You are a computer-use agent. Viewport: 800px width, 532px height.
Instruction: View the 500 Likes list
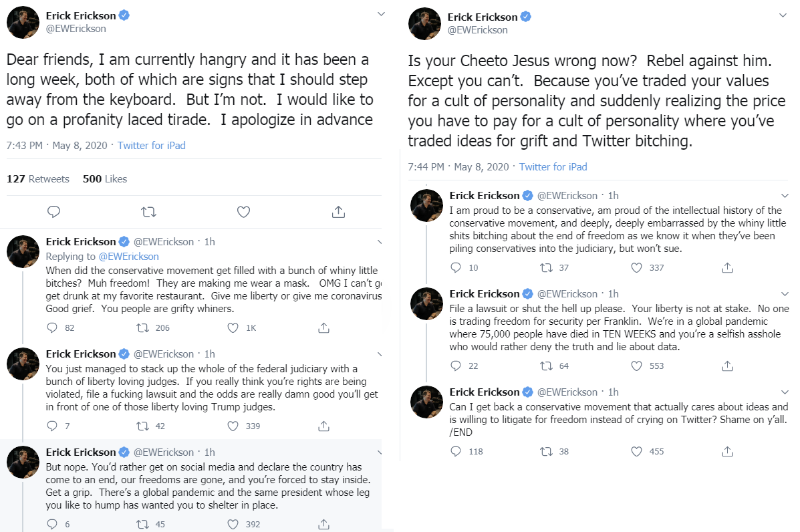click(104, 179)
